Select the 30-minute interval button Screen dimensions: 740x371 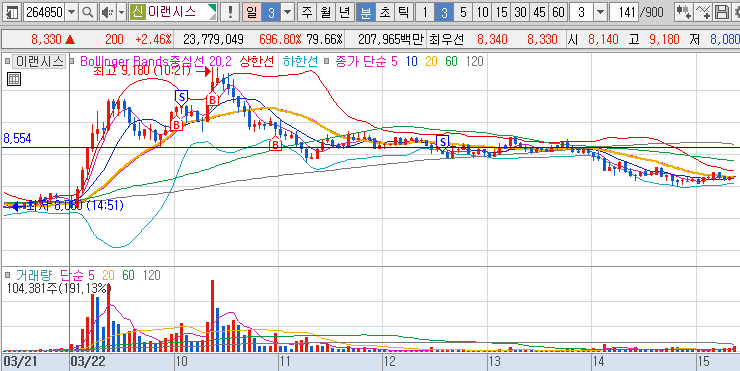click(520, 12)
